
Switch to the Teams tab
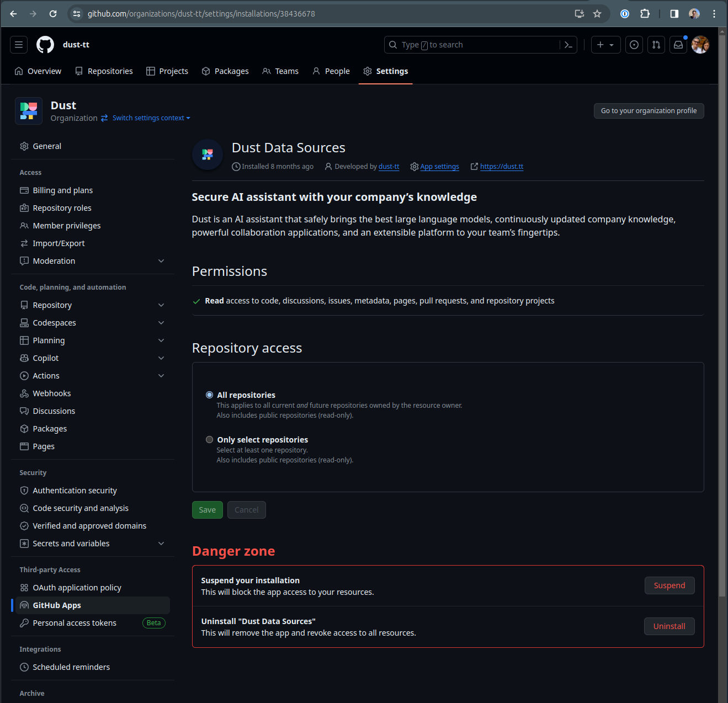point(280,71)
